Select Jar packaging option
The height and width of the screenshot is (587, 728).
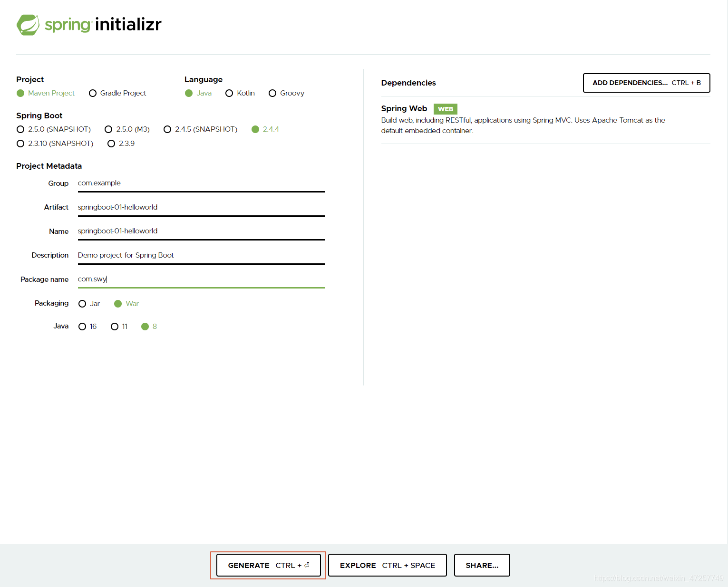[x=89, y=304]
